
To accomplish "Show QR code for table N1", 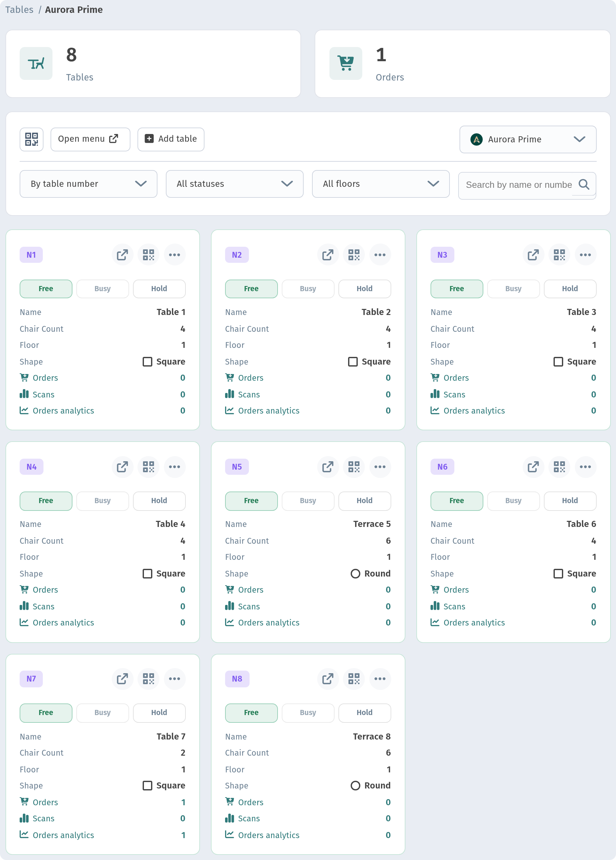I will [148, 255].
